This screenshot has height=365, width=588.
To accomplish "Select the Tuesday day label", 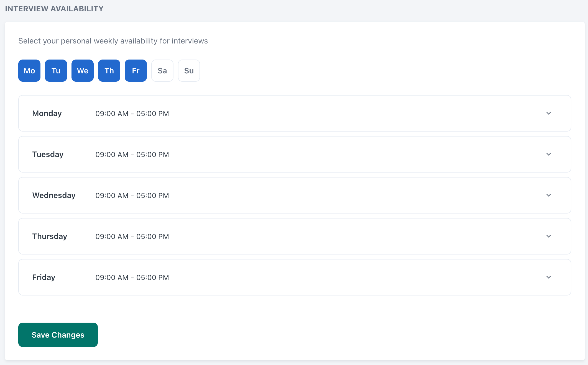I will [48, 154].
